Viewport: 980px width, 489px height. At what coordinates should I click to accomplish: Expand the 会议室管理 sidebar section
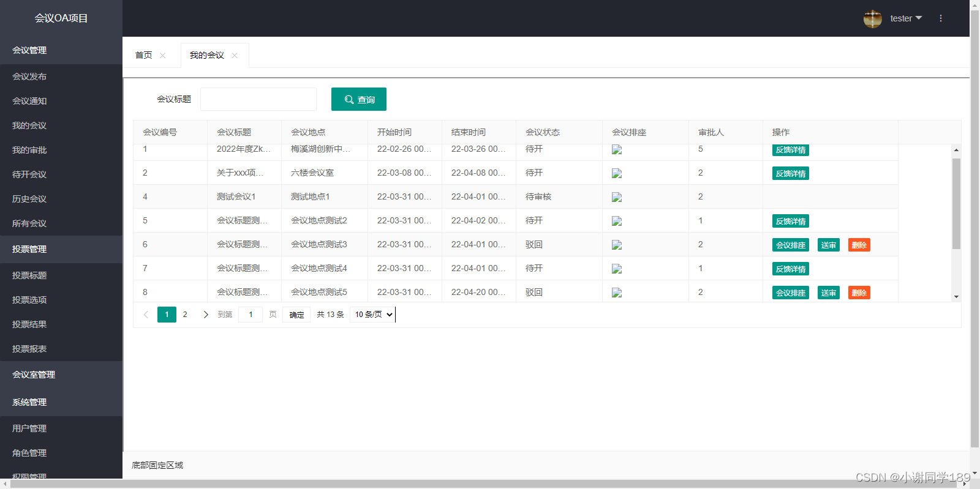[61, 375]
